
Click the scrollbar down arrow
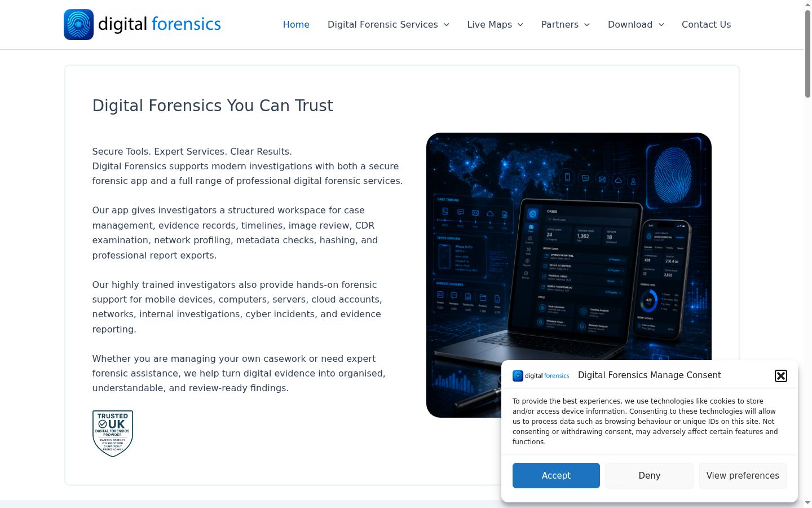[807, 502]
